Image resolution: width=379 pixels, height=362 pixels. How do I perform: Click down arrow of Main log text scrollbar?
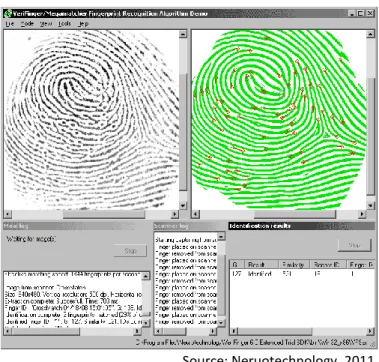pos(146,323)
